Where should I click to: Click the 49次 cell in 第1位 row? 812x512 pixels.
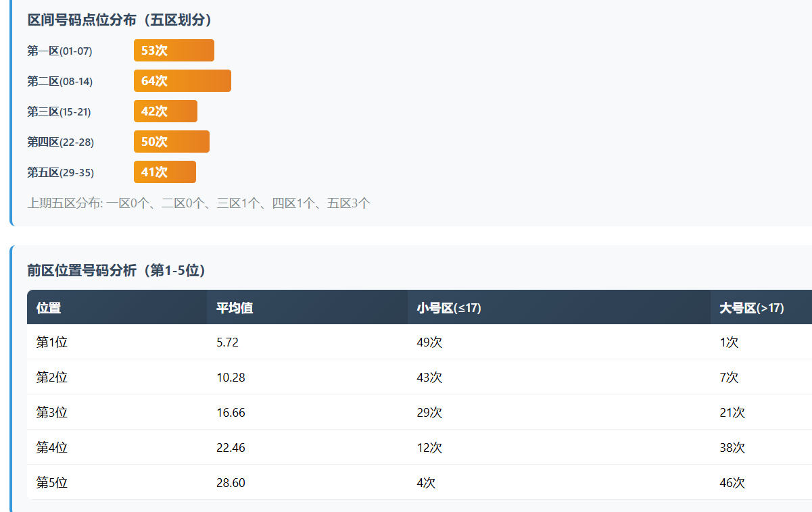point(429,342)
